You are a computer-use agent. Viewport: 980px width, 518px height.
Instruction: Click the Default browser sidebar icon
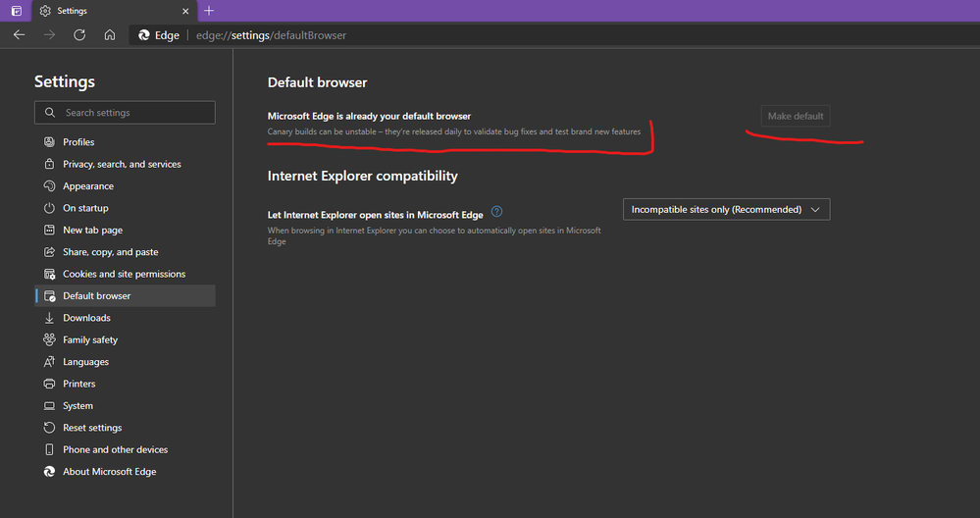point(50,295)
